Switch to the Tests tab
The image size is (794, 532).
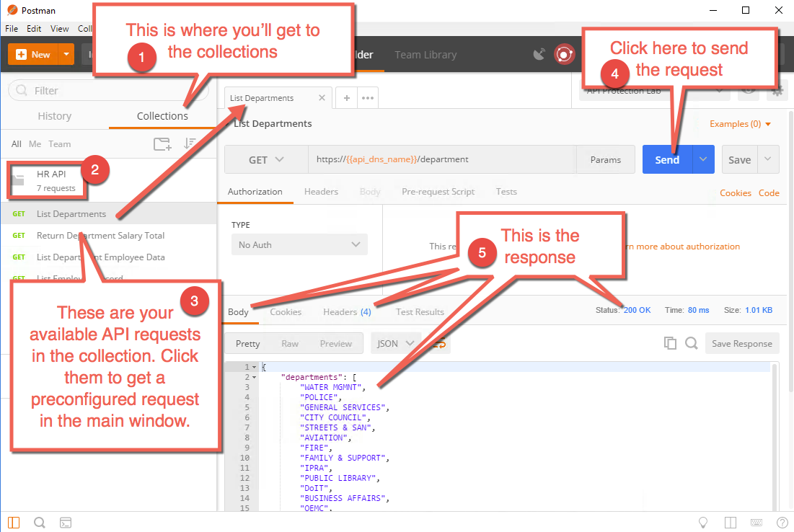point(506,192)
